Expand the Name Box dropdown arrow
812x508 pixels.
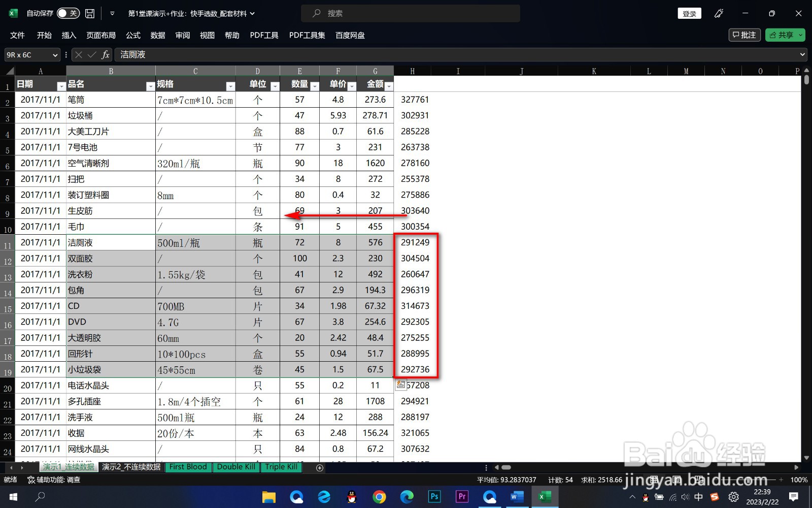tap(55, 55)
